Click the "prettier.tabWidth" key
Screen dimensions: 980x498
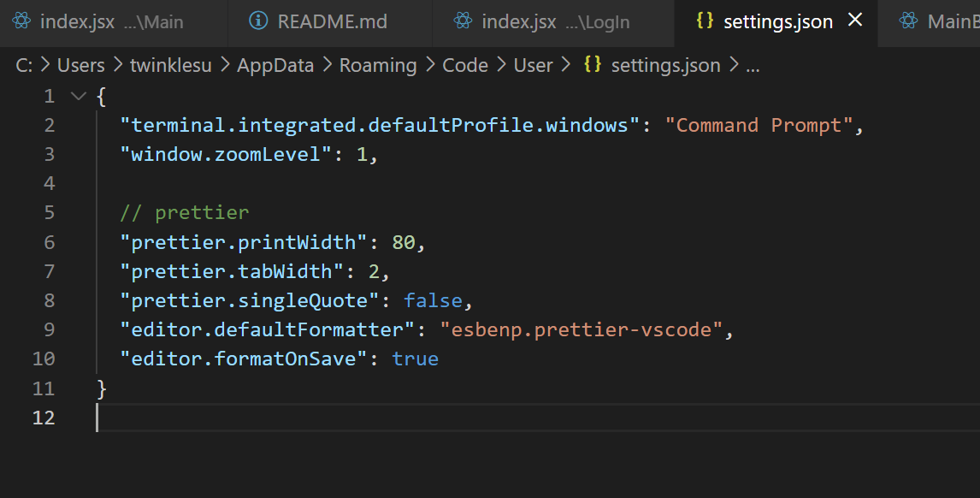pos(232,271)
